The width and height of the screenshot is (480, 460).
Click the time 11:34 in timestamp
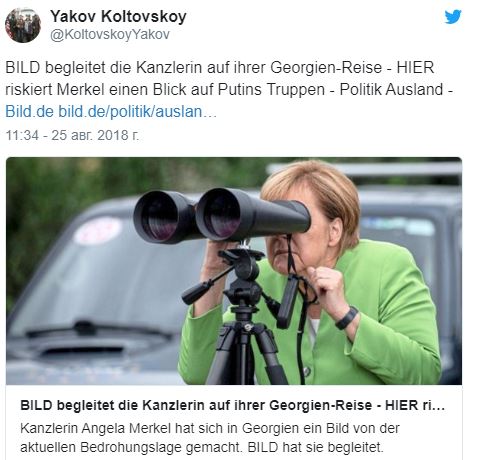[22, 135]
